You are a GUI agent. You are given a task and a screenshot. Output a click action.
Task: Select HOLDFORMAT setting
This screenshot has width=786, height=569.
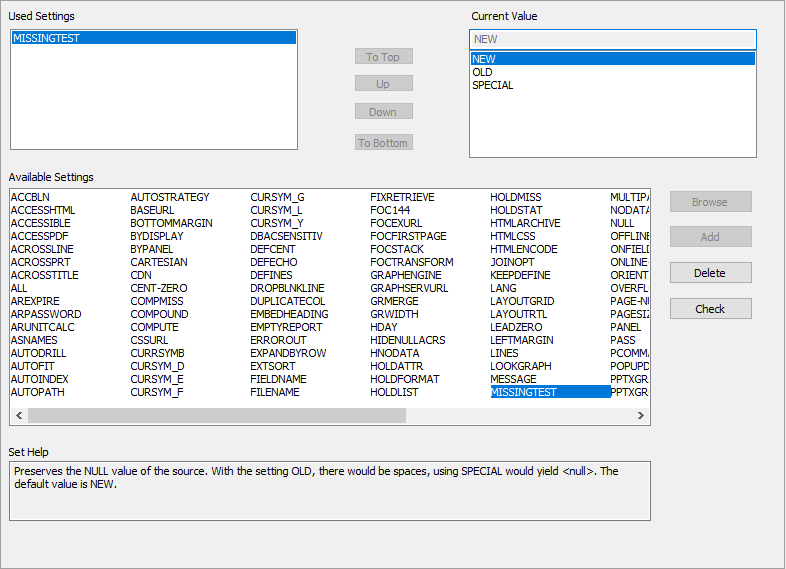pos(405,379)
